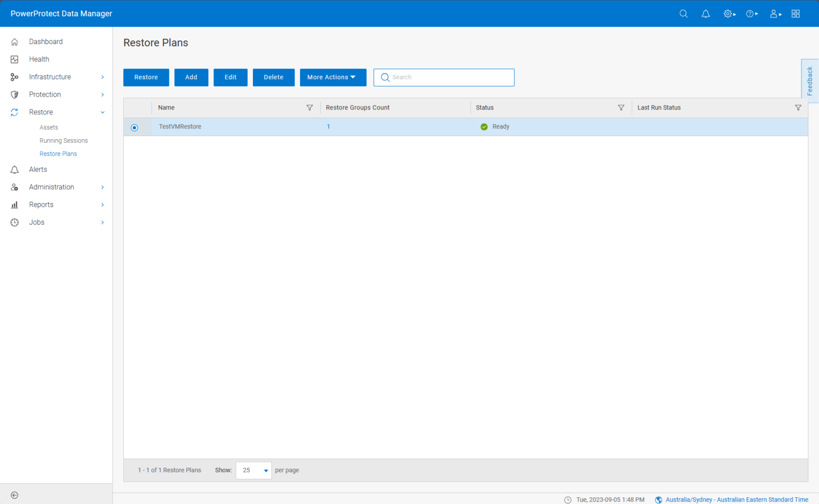Click the Jobs clock icon in sidebar
This screenshot has height=504, width=819.
pyautogui.click(x=15, y=222)
